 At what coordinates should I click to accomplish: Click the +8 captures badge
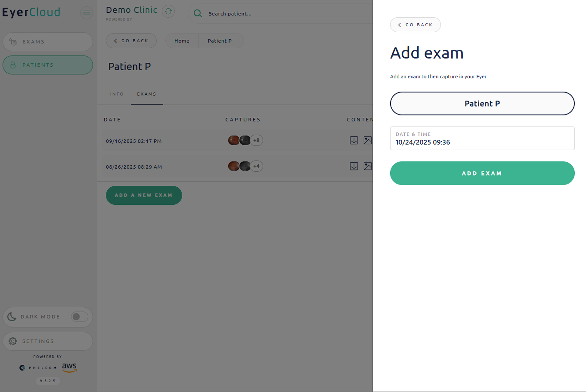(x=256, y=140)
